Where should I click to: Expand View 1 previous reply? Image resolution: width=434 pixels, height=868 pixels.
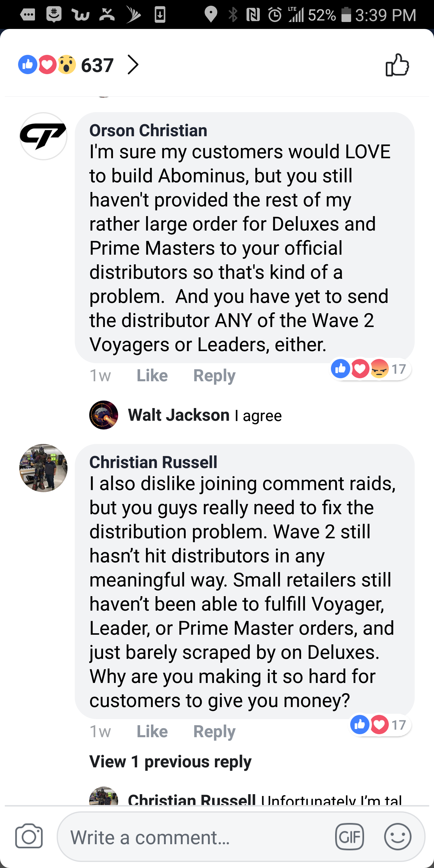click(x=170, y=761)
